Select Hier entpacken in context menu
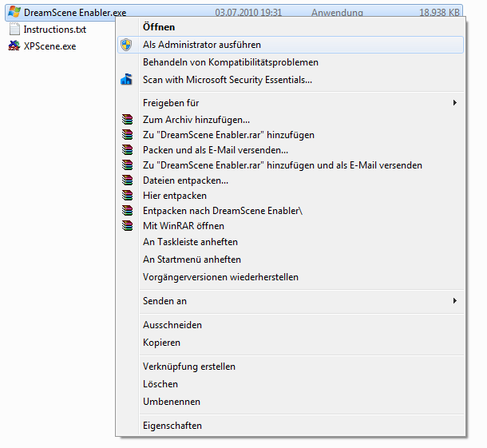 pos(174,196)
